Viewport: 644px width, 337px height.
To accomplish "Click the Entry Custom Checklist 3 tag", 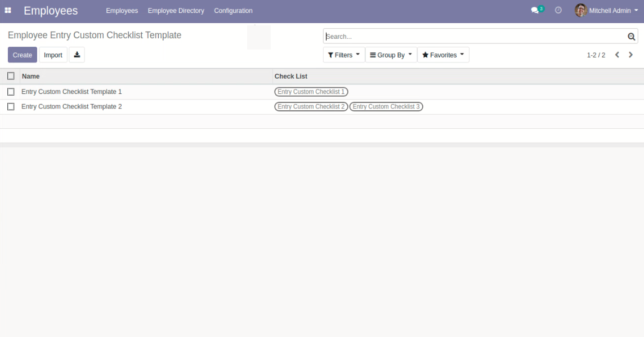I will pos(386,107).
